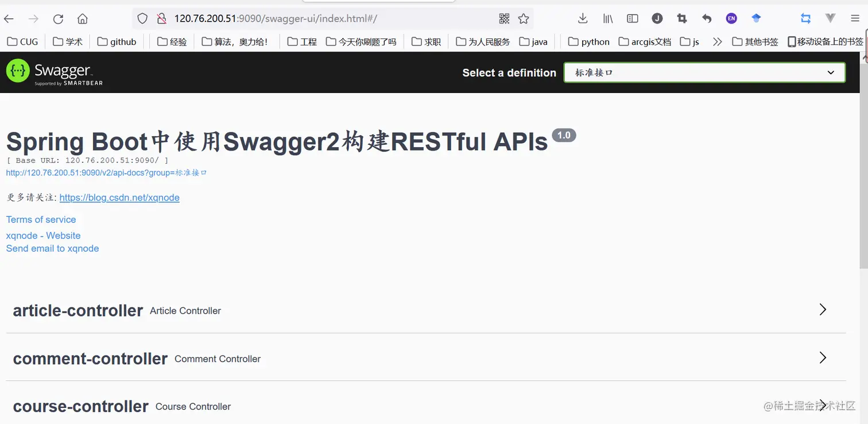This screenshot has height=424, width=868.
Task: Click Send email to xqnode
Action: tap(52, 248)
